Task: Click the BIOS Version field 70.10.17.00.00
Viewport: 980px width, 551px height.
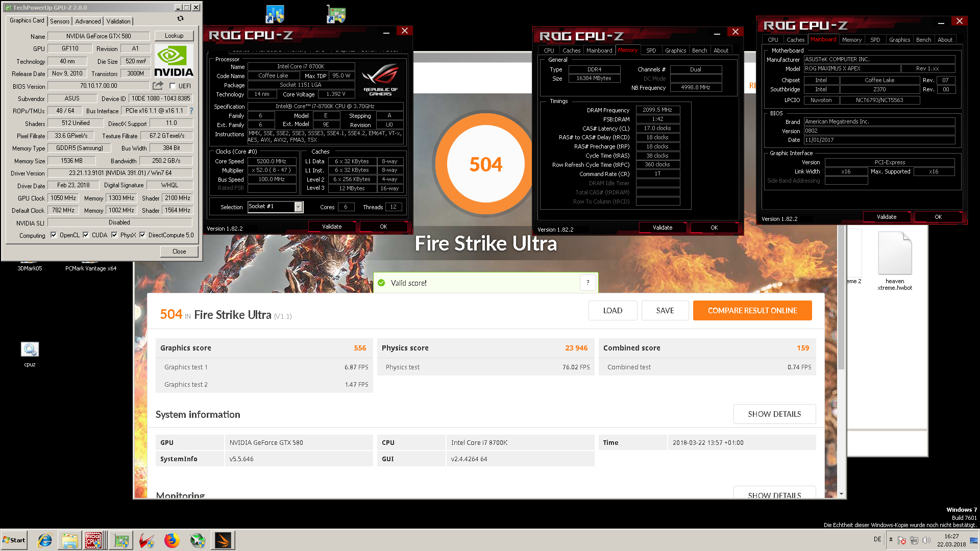Action: point(99,86)
